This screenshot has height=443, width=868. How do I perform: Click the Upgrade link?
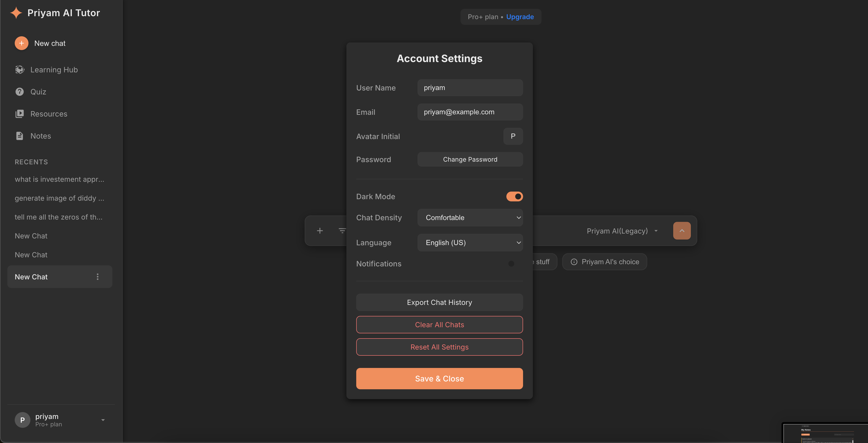point(520,17)
